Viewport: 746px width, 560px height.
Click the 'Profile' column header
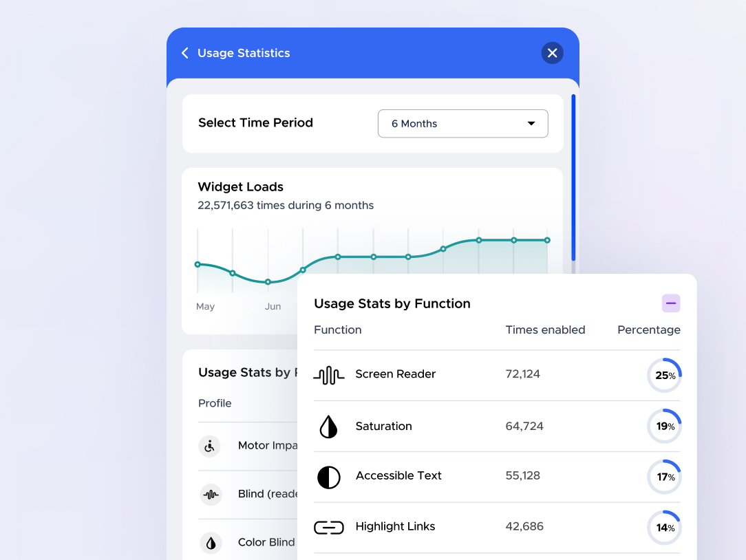point(215,403)
